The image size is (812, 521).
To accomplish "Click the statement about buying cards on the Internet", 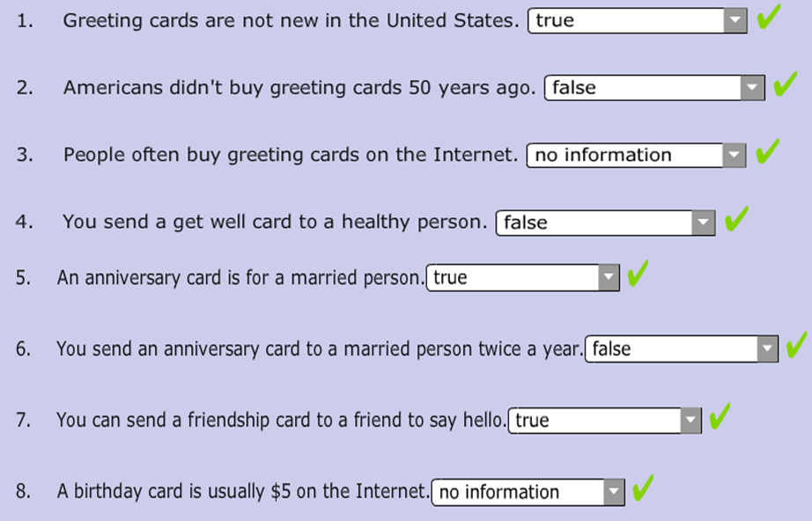I will 290,155.
